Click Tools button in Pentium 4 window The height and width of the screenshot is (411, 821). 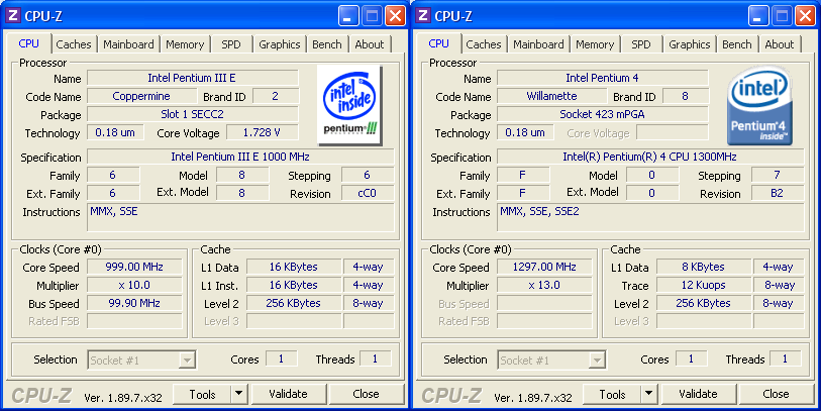612,394
